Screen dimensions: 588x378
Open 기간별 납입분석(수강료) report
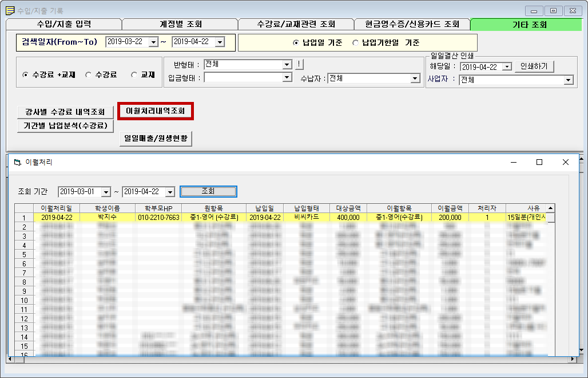pos(65,125)
